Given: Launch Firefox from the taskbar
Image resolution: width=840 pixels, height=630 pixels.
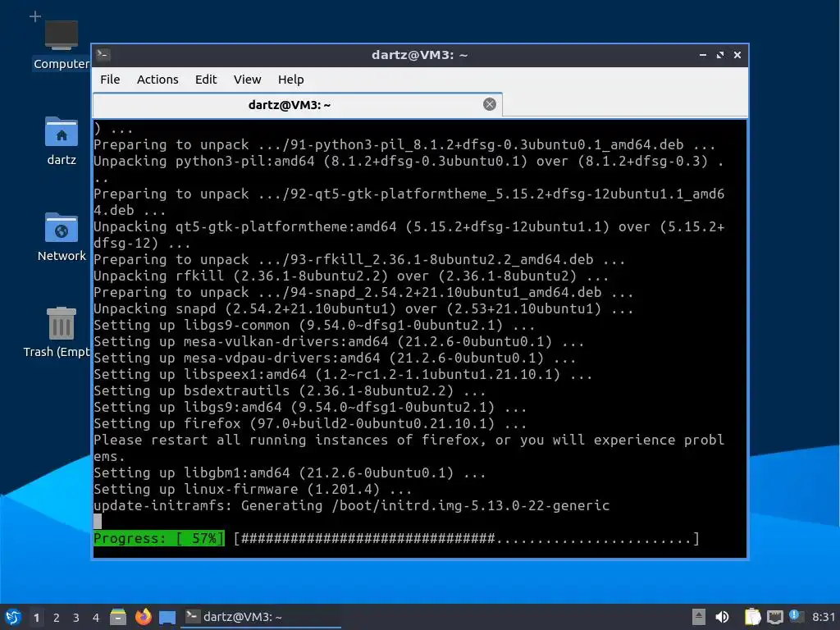Looking at the screenshot, I should tap(143, 617).
